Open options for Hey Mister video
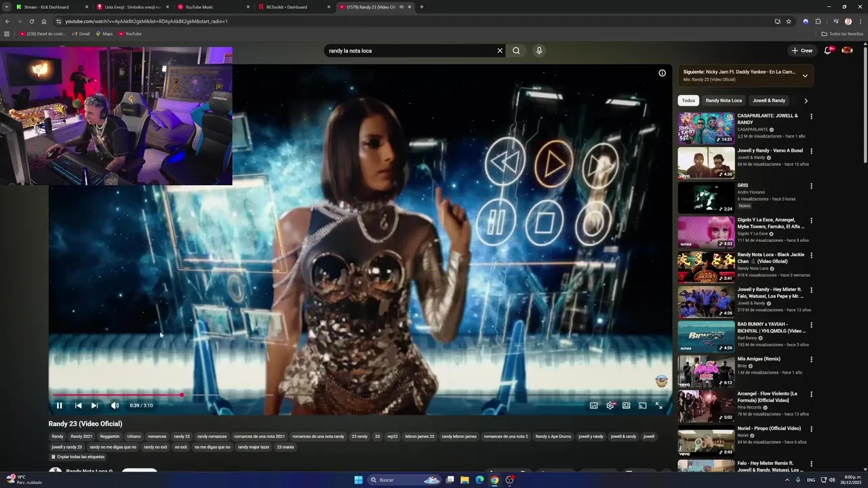The image size is (868, 488). pos(811,290)
